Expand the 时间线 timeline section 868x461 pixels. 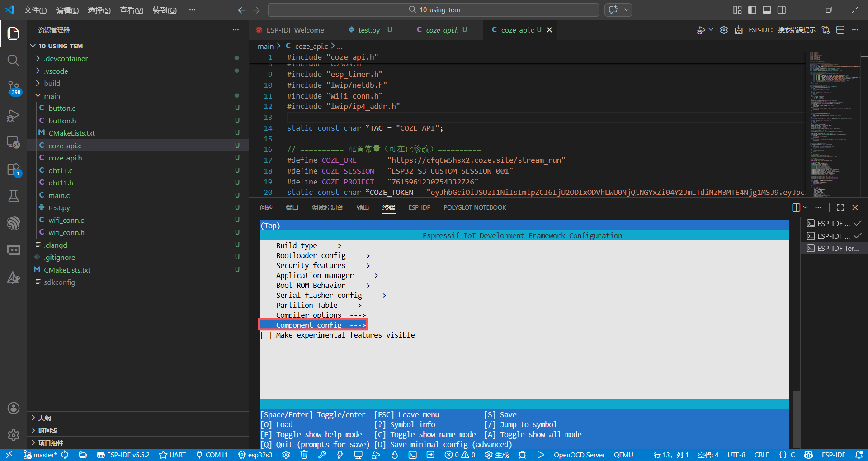[x=137, y=430]
